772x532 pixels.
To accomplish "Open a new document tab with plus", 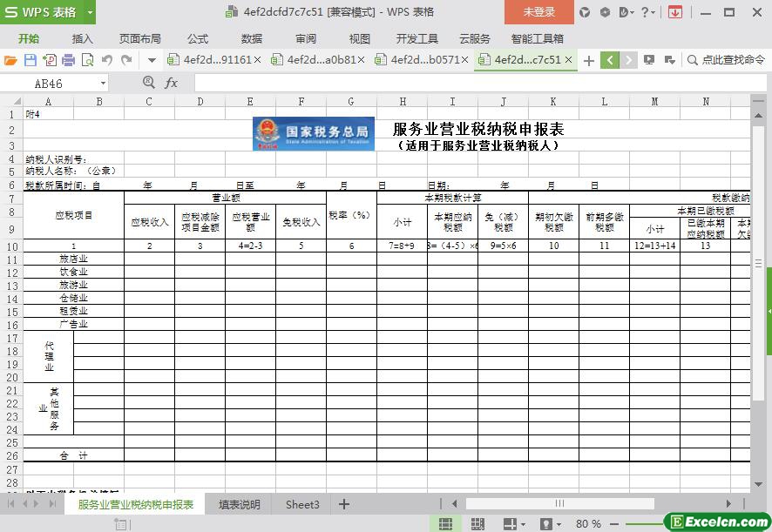I will pos(589,60).
